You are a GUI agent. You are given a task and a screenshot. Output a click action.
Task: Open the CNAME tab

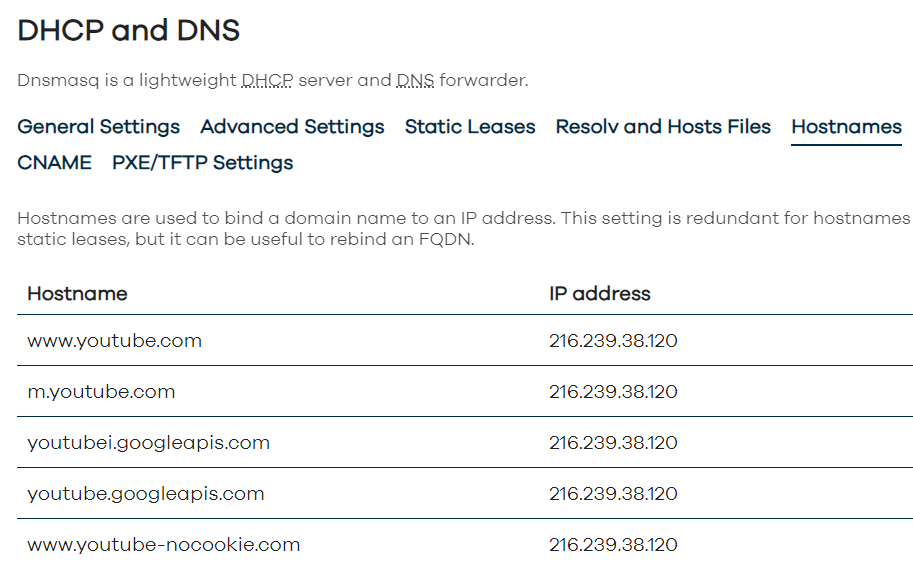coord(55,163)
